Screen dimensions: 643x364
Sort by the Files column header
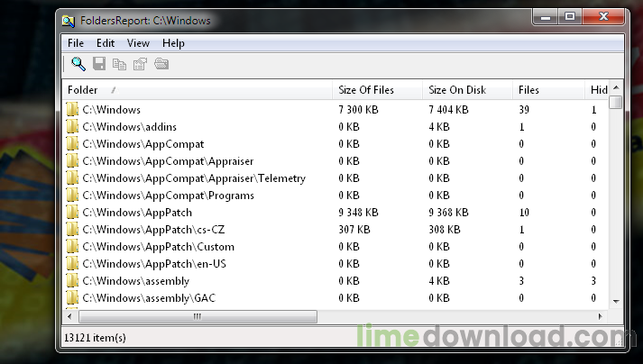click(548, 90)
